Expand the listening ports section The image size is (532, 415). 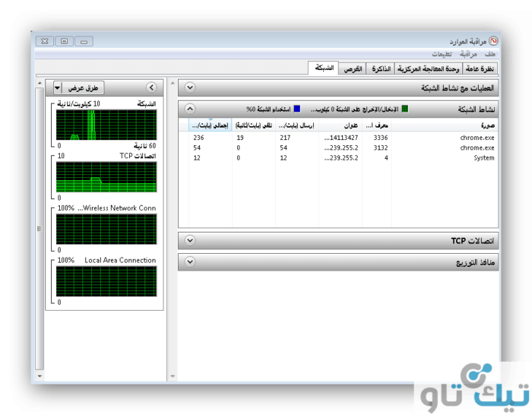click(x=190, y=262)
